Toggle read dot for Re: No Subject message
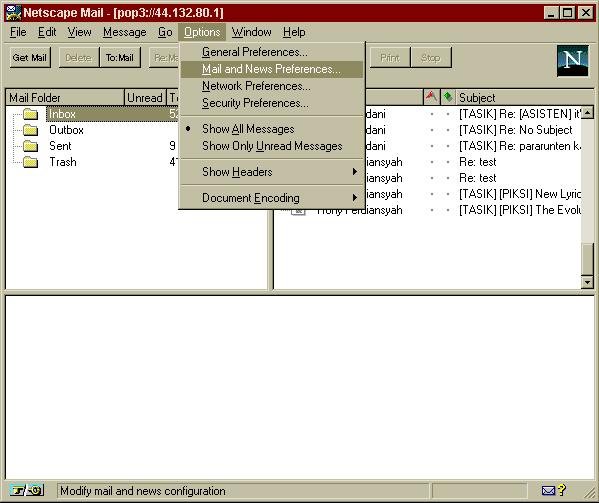The width and height of the screenshot is (599, 503). coord(448,130)
